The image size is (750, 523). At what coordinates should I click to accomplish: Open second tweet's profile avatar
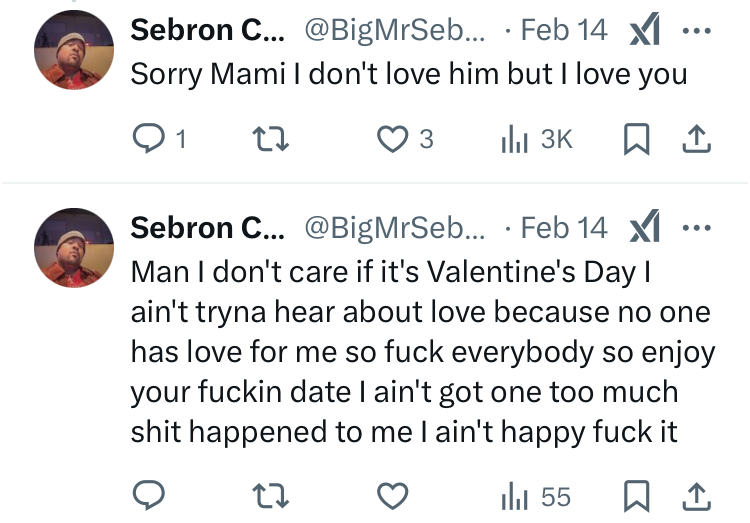point(74,248)
